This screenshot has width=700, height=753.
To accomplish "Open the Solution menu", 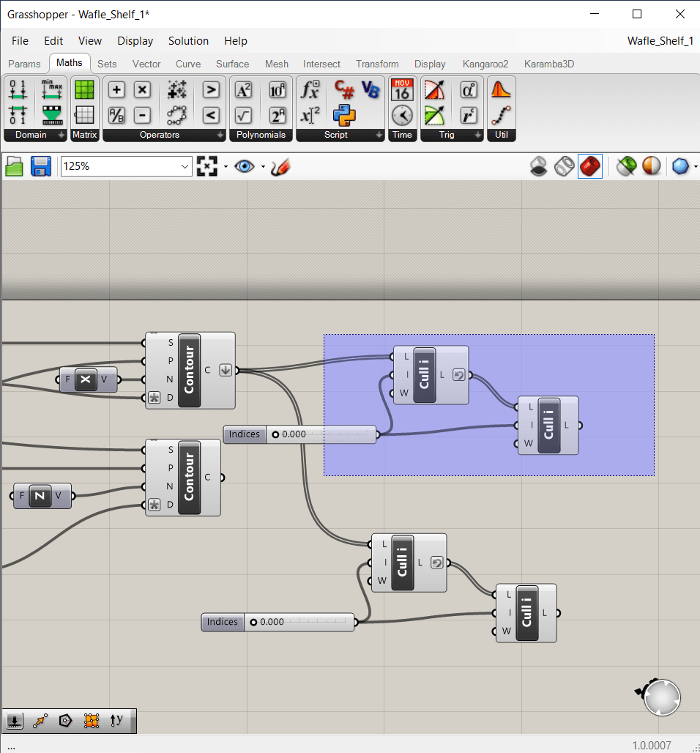I will point(188,41).
